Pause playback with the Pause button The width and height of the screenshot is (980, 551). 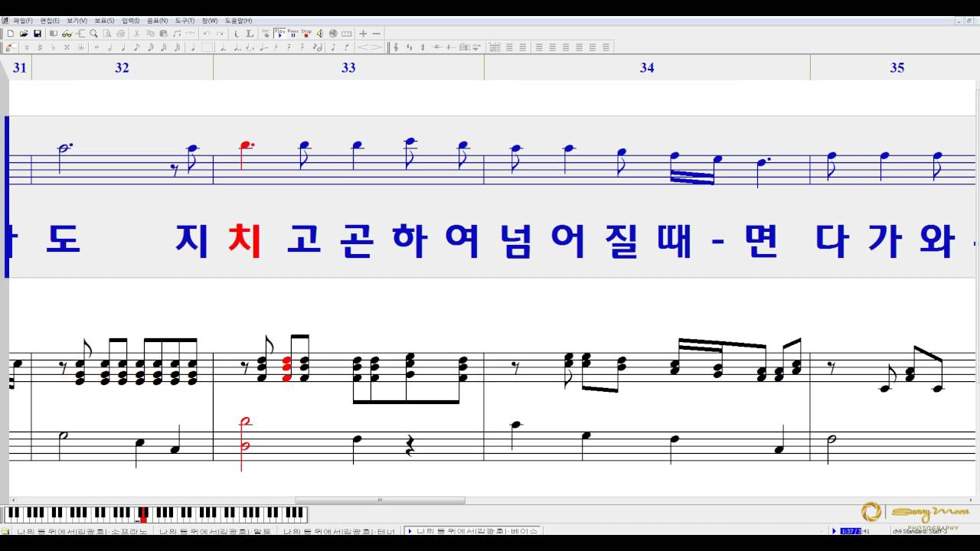point(292,34)
